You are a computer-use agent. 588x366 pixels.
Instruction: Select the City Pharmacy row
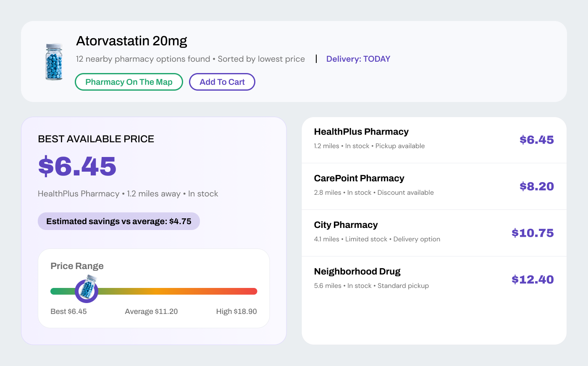(x=434, y=233)
